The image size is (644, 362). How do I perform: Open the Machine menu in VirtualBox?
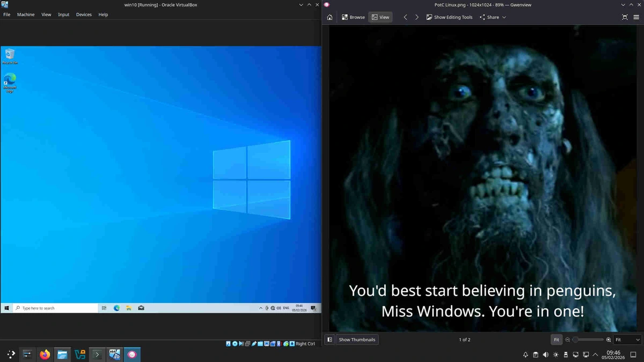[x=26, y=14]
